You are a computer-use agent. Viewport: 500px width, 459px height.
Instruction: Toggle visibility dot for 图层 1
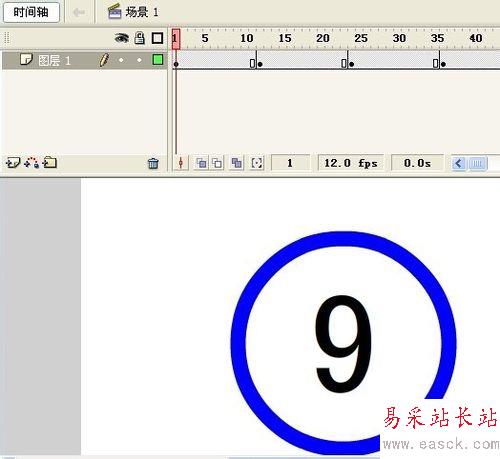click(x=121, y=60)
